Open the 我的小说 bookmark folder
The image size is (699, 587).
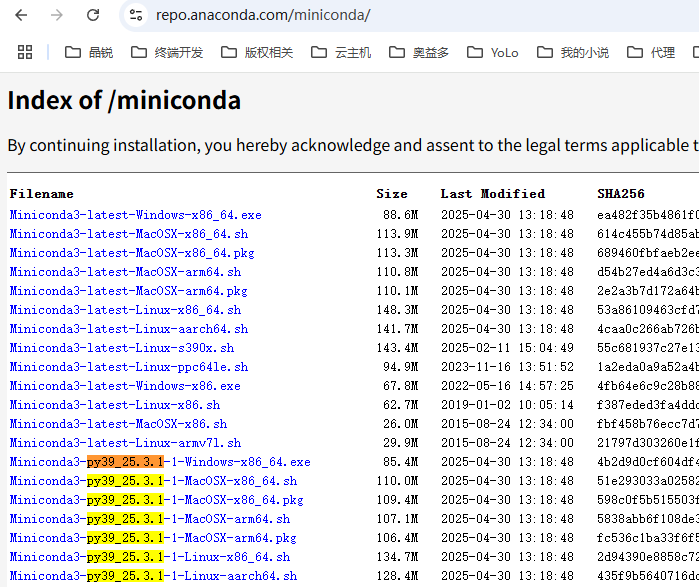click(x=573, y=53)
